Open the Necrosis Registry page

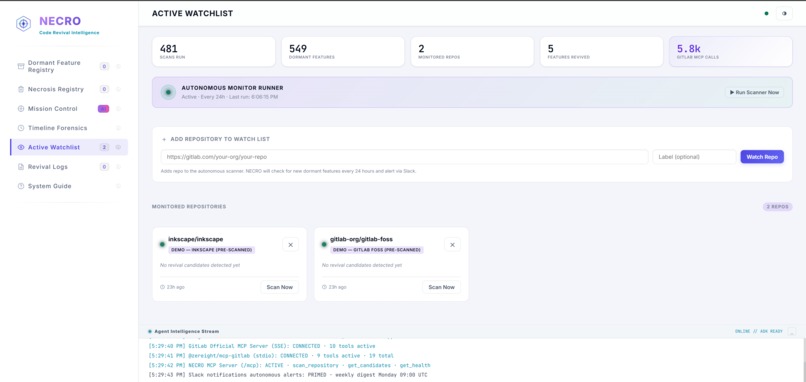coord(69,89)
